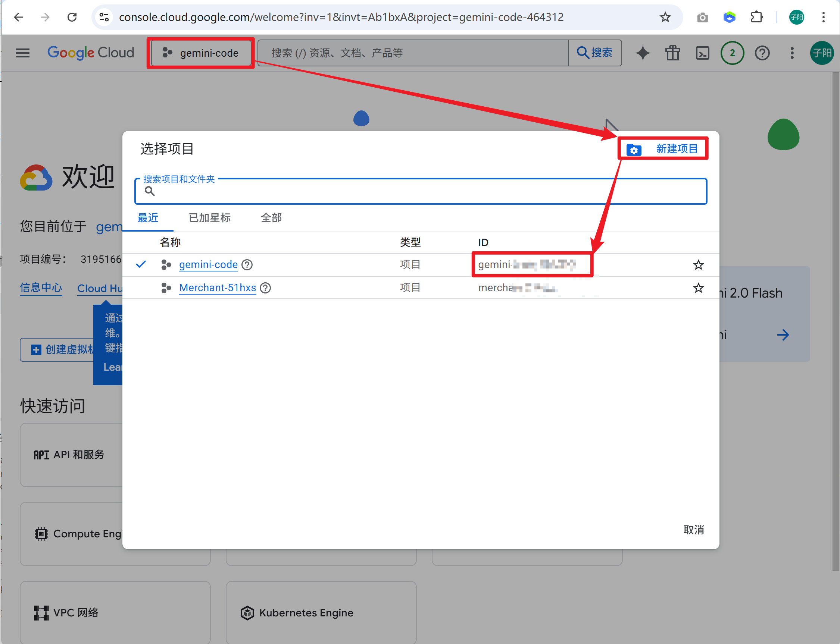Star the gemini-code project
Screen dimensions: 840x644
(698, 265)
